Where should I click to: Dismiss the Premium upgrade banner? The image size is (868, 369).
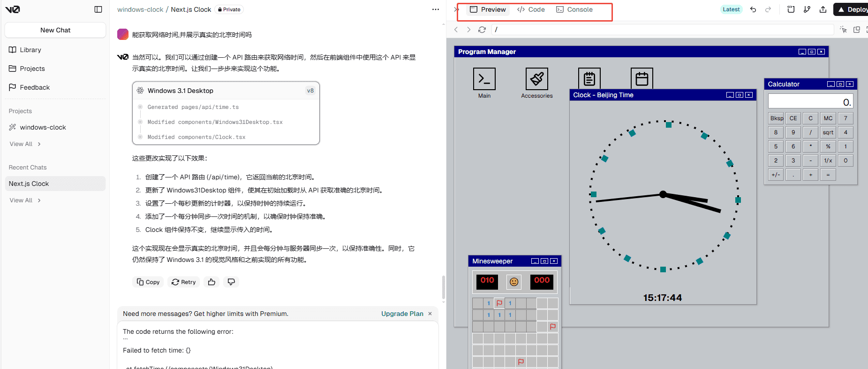430,314
